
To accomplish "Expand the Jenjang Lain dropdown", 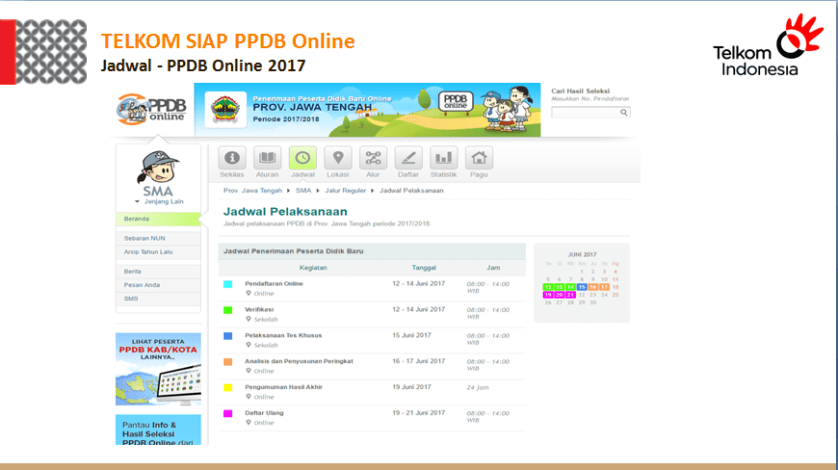I will pyautogui.click(x=161, y=201).
